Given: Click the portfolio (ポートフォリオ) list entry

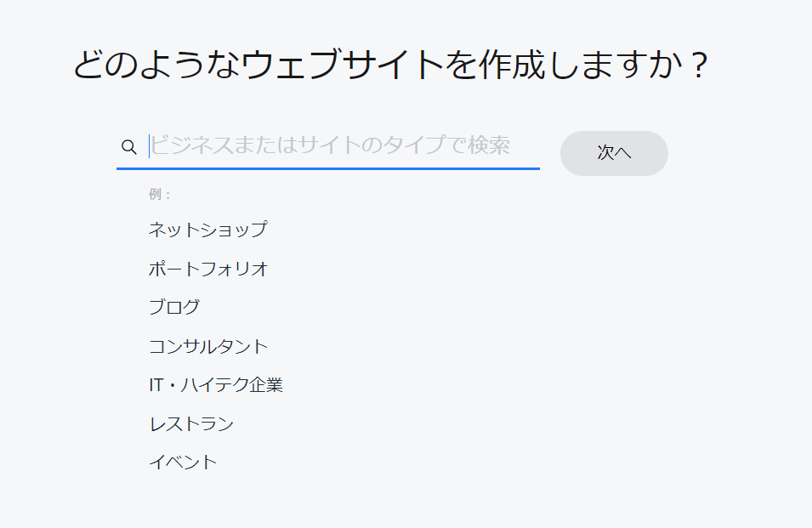Looking at the screenshot, I should 208,269.
